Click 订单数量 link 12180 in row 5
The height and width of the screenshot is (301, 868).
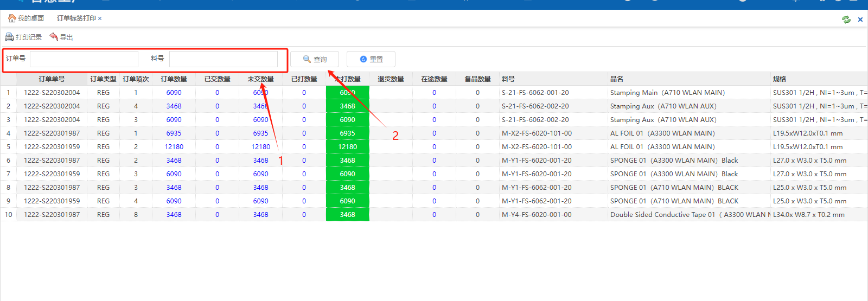pos(174,147)
